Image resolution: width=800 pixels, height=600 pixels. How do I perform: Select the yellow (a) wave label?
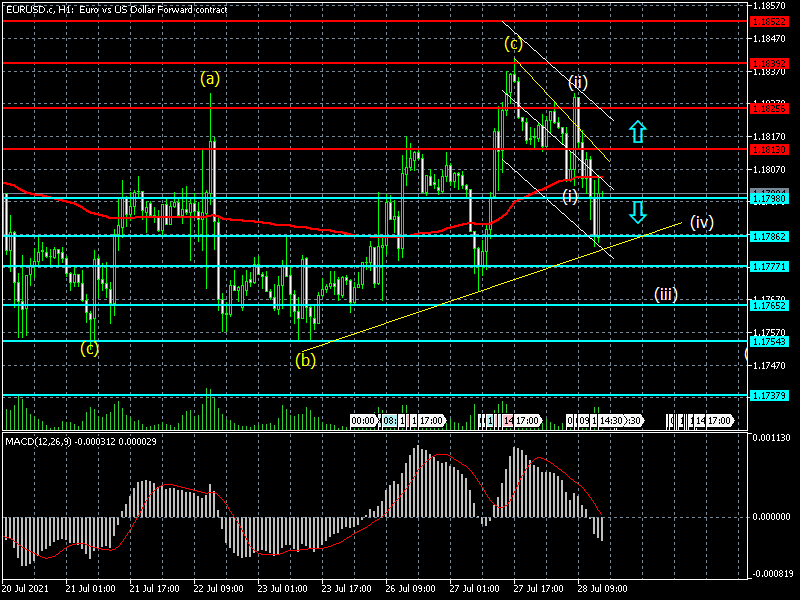[210, 77]
